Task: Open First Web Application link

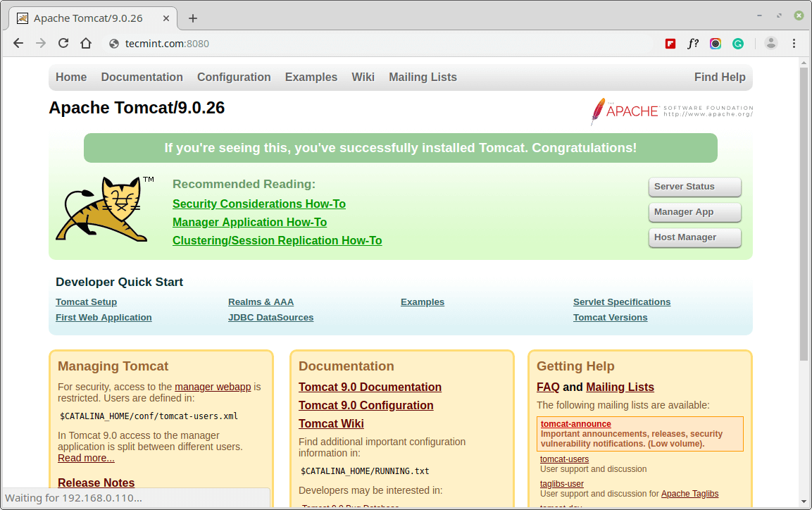Action: (x=104, y=318)
